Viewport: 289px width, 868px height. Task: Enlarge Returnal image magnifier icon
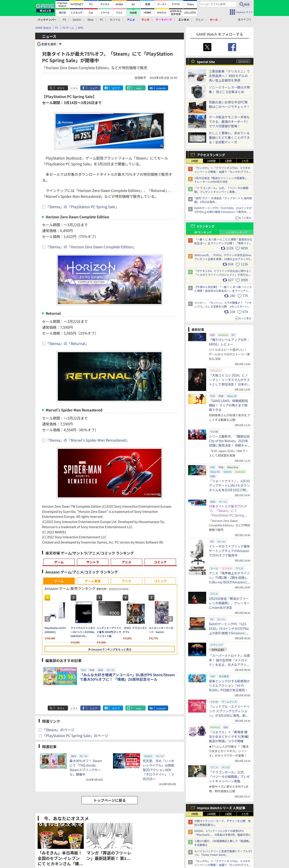click(x=159, y=398)
